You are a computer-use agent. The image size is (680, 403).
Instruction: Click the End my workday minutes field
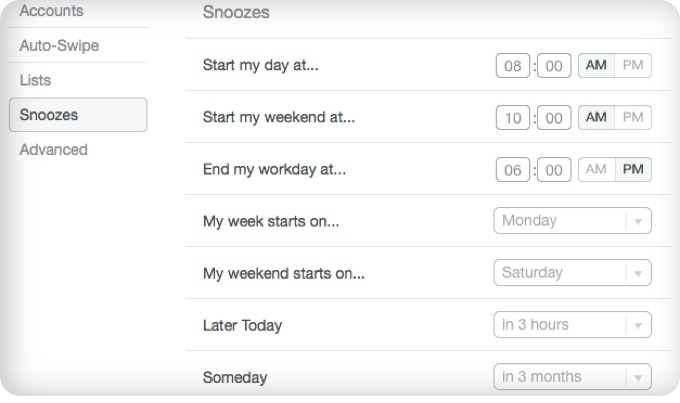pos(554,171)
